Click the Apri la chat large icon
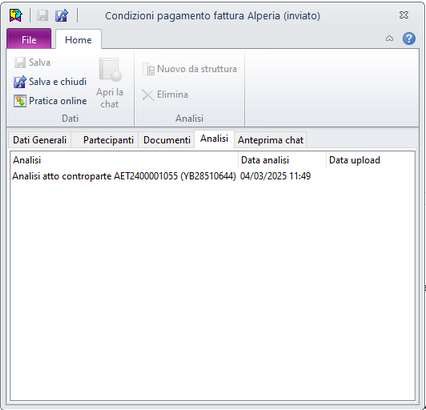Screen dimensions: 426x410 (x=110, y=69)
